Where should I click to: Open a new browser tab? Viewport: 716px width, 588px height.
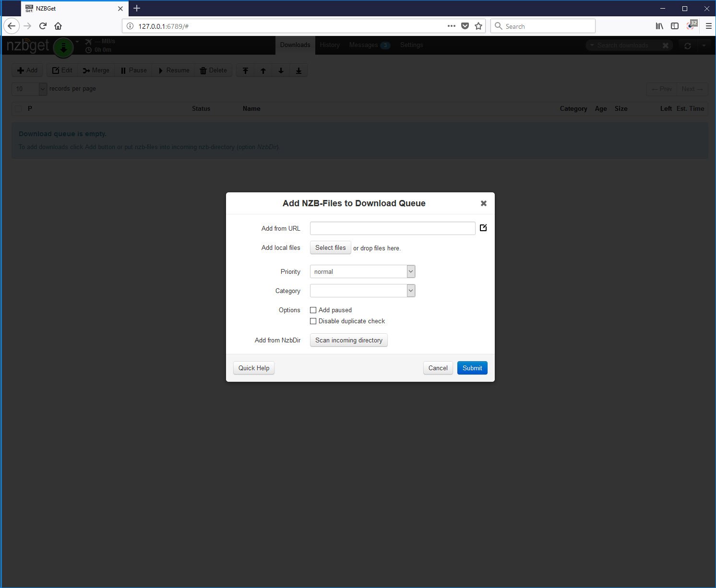click(137, 8)
